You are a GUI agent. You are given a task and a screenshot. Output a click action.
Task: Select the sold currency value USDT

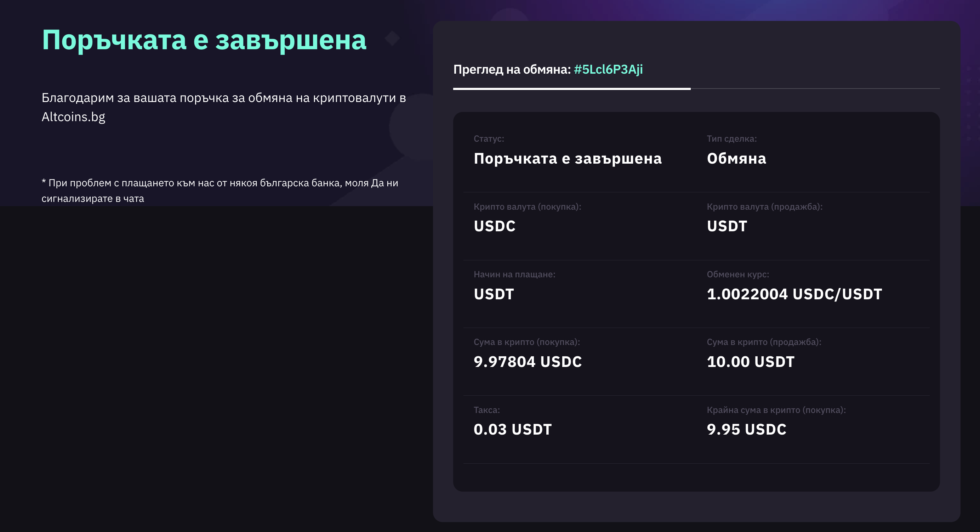click(727, 226)
